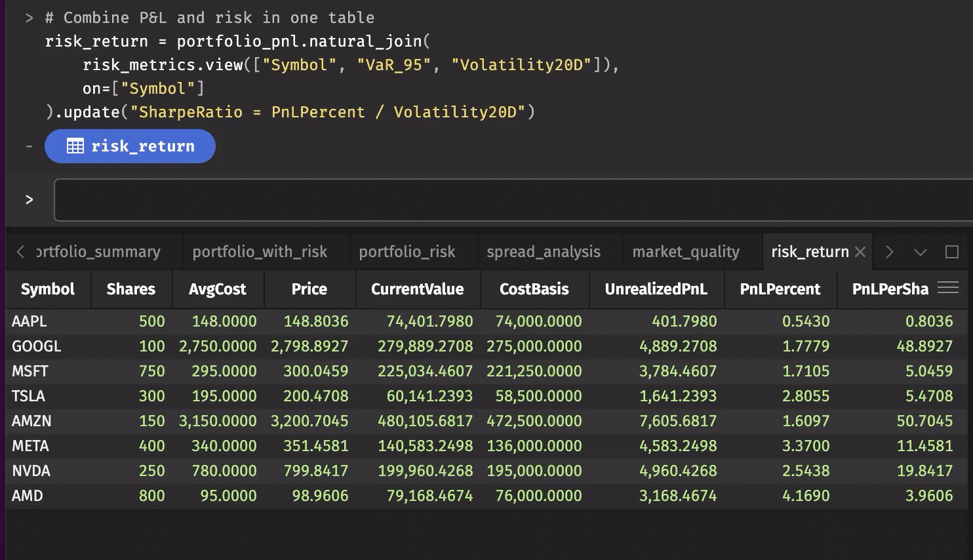The width and height of the screenshot is (973, 560).
Task: Open the spread_analysis tab
Action: pos(543,252)
